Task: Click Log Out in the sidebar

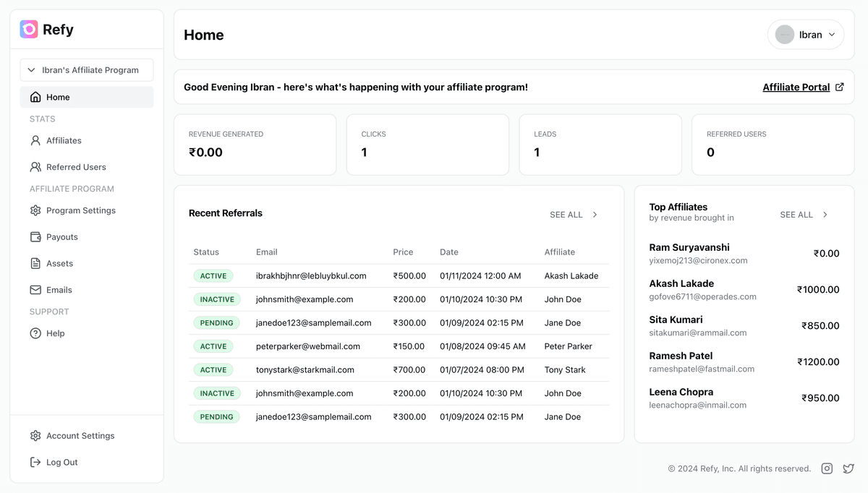Action: [61, 462]
